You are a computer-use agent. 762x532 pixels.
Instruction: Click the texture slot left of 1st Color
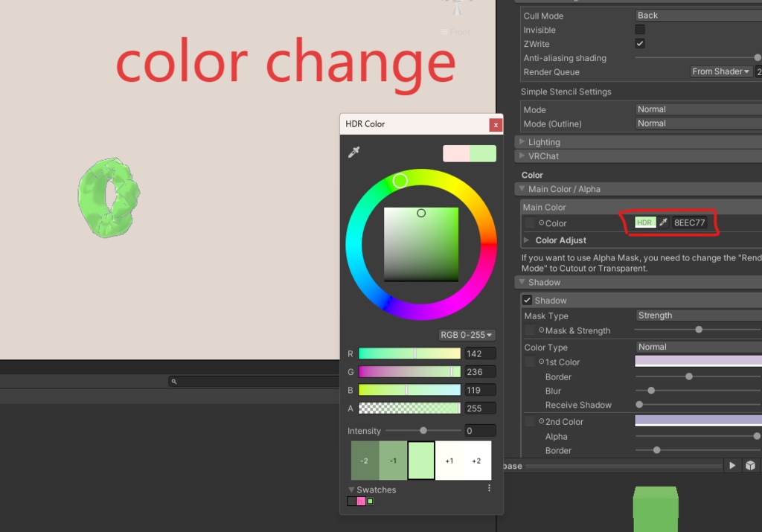[530, 362]
